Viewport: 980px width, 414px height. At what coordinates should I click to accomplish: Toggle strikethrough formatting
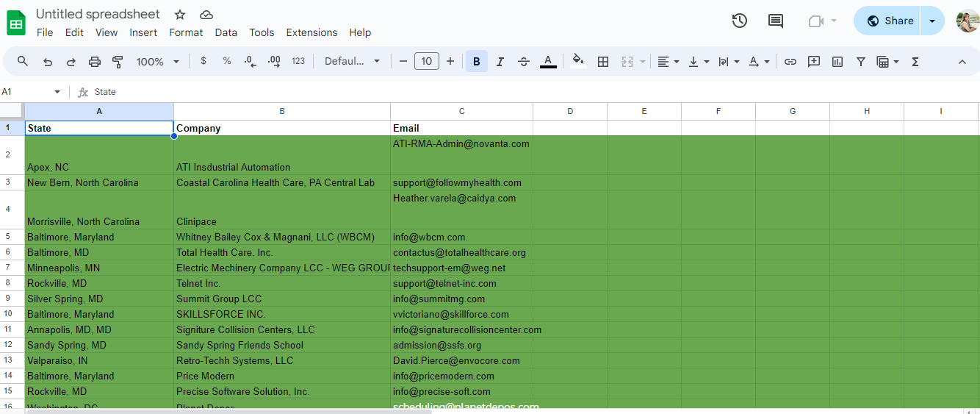pyautogui.click(x=524, y=62)
